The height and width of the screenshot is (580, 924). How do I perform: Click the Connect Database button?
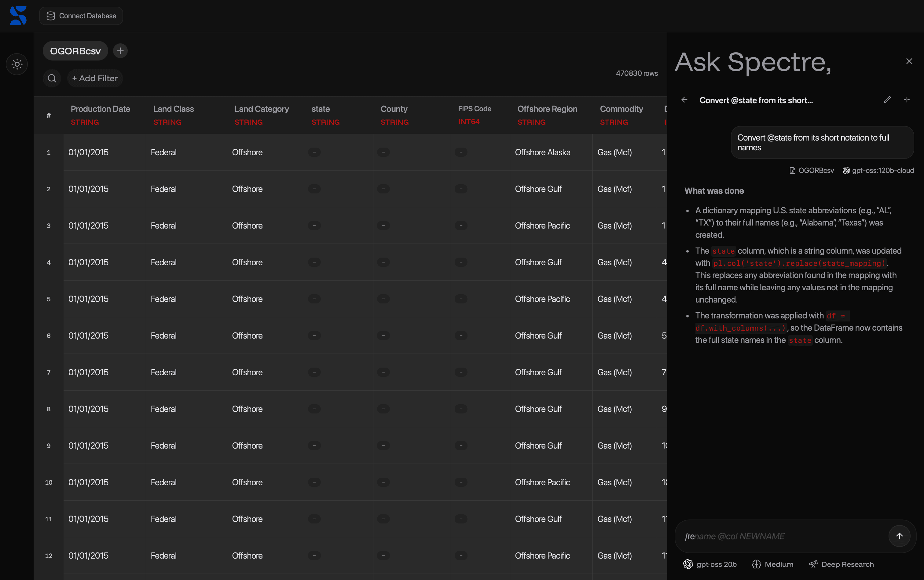tap(81, 16)
